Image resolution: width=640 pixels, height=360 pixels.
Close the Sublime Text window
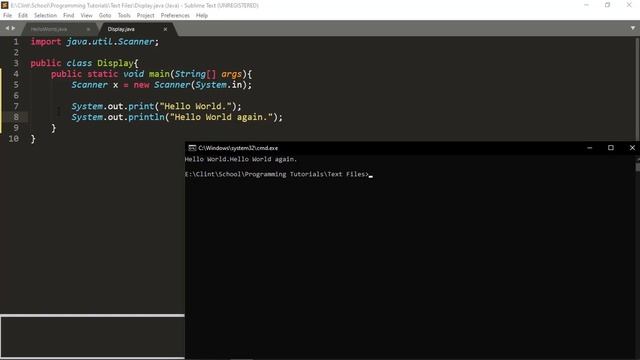point(629,5)
